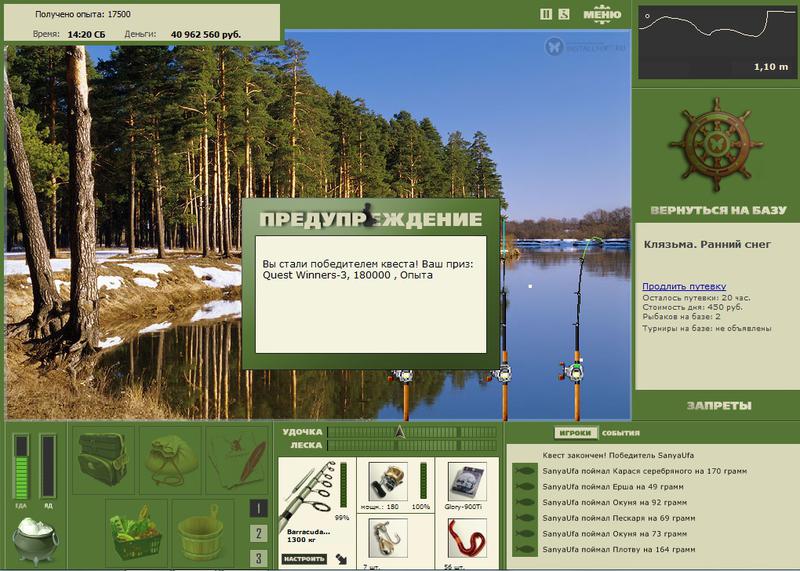Open the backpack inventory icon

103,460
